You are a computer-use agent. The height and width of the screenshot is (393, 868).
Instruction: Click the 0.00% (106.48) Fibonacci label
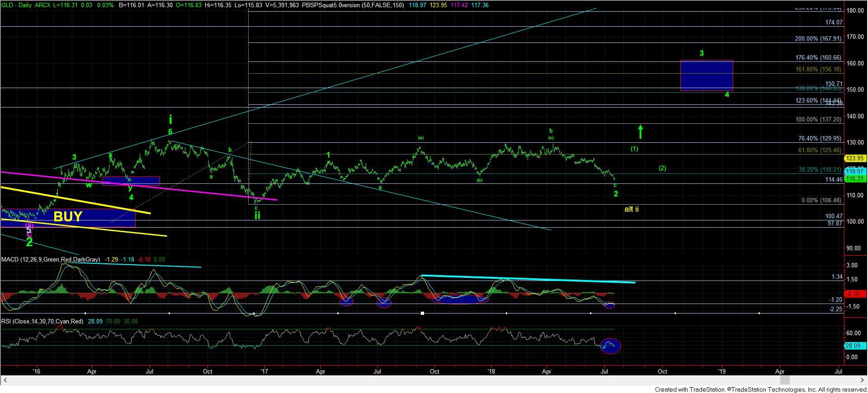[x=821, y=201]
